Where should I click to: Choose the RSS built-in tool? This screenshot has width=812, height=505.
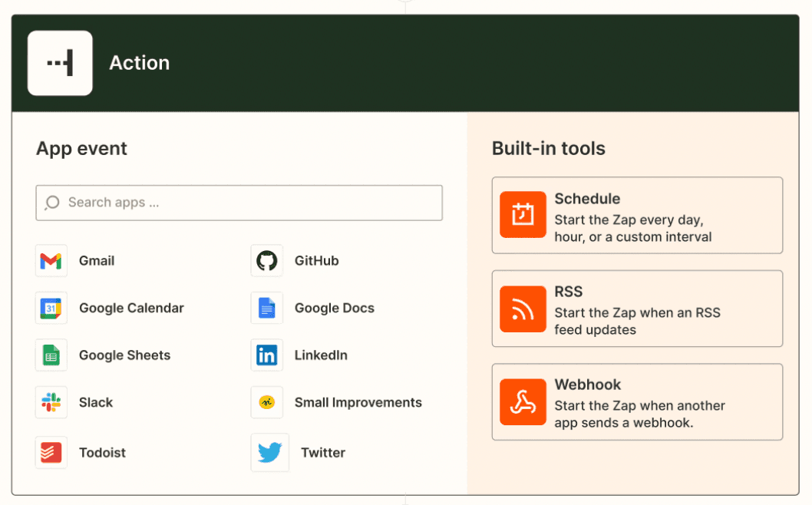point(637,309)
